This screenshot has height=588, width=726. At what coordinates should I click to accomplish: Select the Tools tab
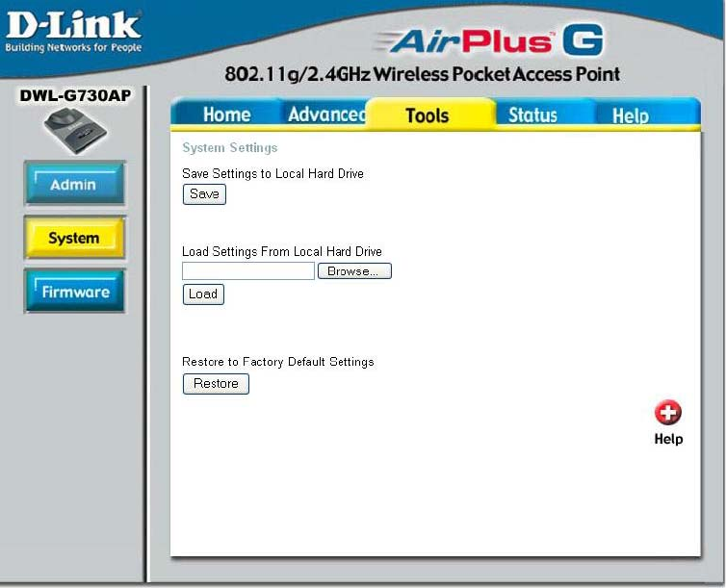pyautogui.click(x=427, y=115)
